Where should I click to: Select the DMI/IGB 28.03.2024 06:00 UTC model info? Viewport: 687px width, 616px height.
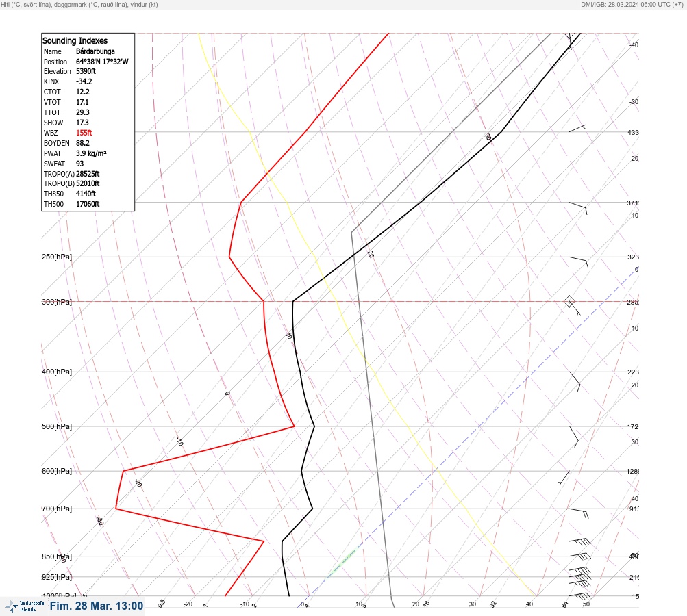pos(632,4)
